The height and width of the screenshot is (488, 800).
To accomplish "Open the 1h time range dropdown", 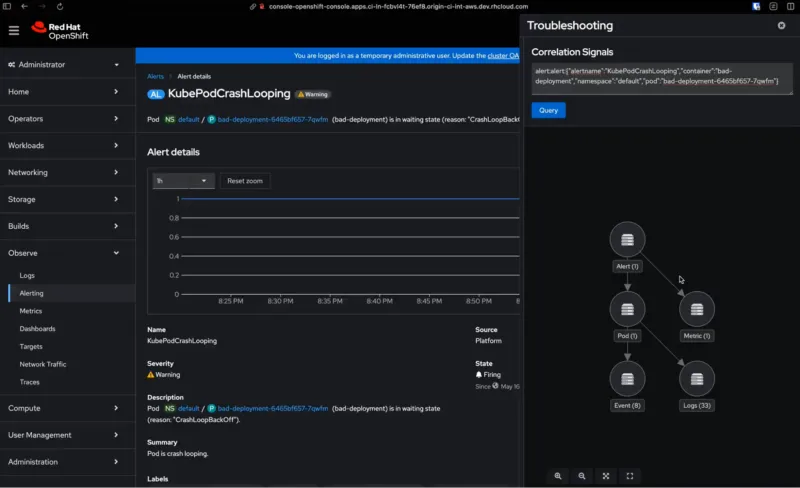I will [183, 181].
